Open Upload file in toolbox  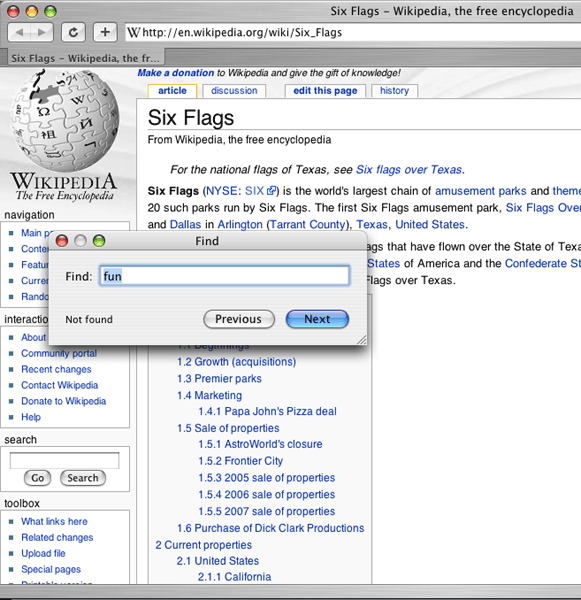43,554
